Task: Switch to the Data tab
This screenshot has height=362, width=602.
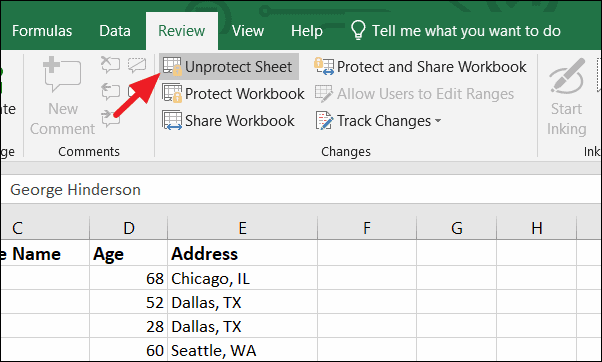Action: tap(114, 31)
